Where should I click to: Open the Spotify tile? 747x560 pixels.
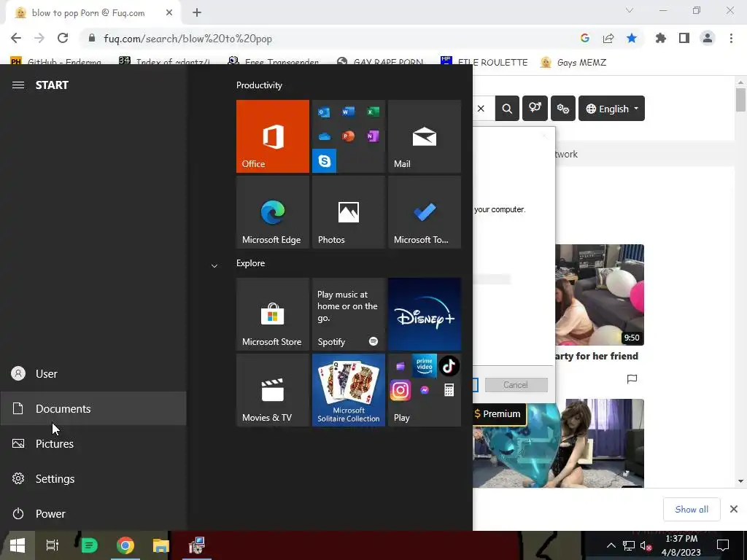[348, 314]
